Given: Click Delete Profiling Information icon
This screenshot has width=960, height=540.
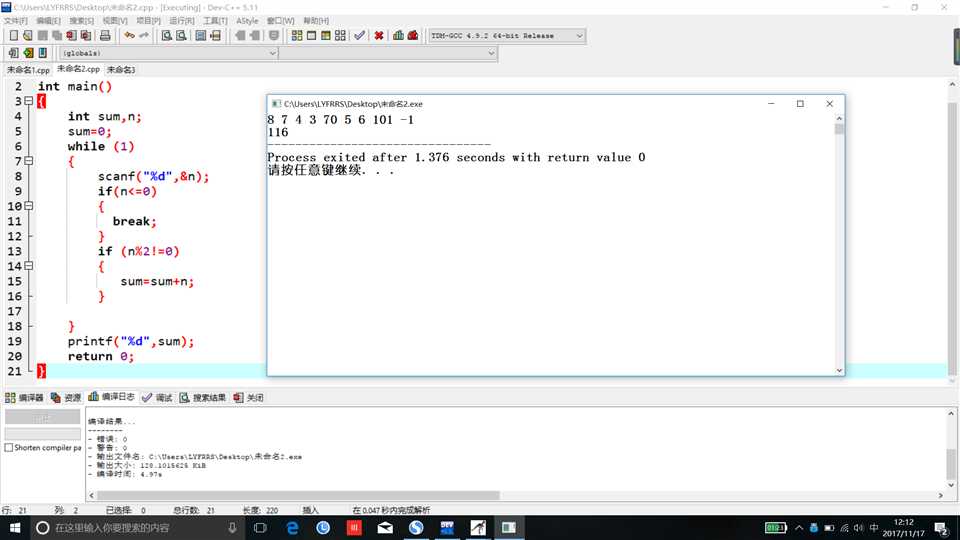Looking at the screenshot, I should point(413,36).
